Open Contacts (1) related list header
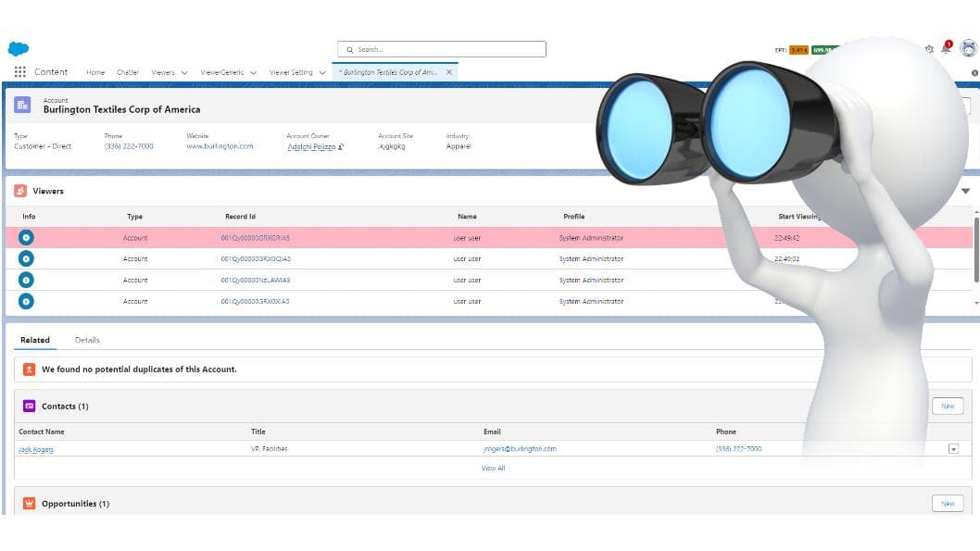Viewport: 980px width, 551px height. point(65,406)
